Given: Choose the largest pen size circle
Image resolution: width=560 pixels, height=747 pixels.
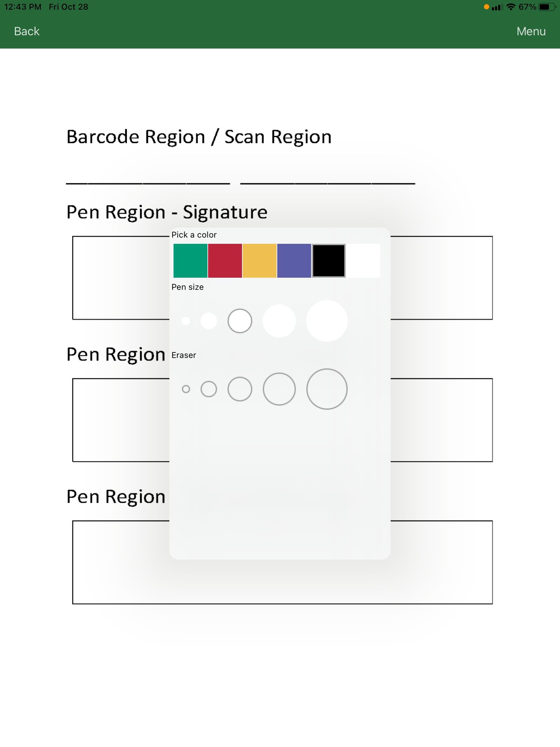Looking at the screenshot, I should click(327, 321).
